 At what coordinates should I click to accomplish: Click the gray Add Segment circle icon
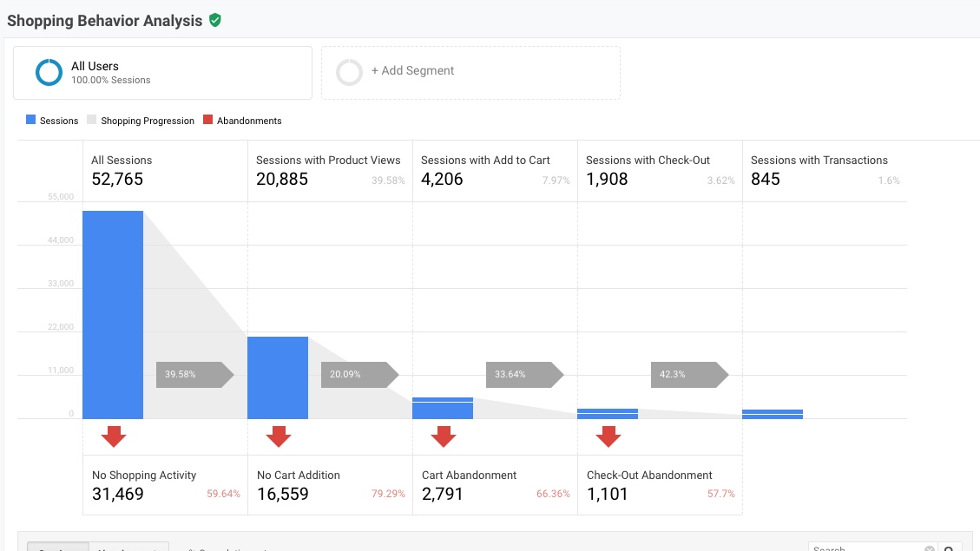[349, 72]
